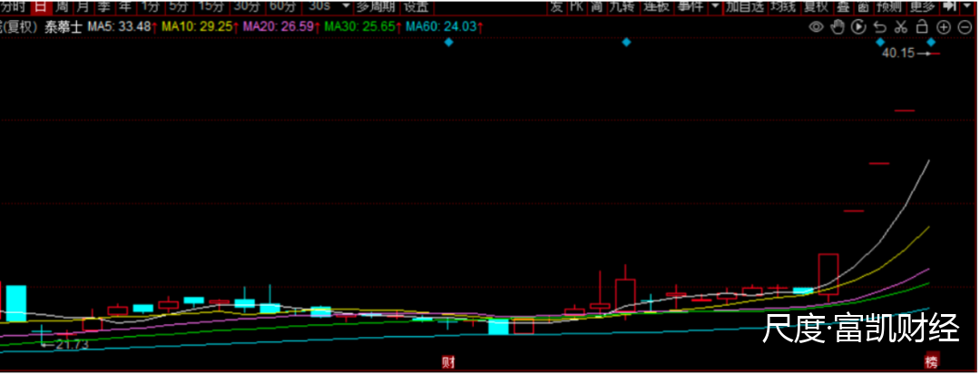
Task: Toggle the chart lock icon
Action: pyautogui.click(x=923, y=26)
